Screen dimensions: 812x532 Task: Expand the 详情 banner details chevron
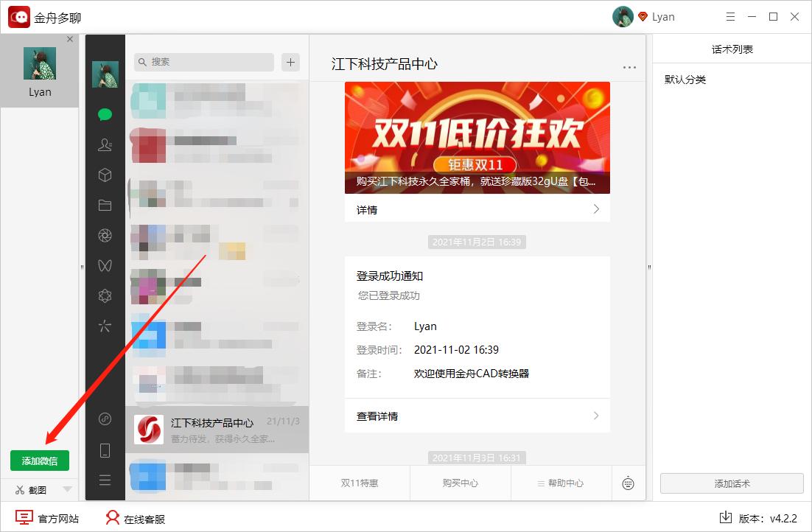click(x=596, y=209)
